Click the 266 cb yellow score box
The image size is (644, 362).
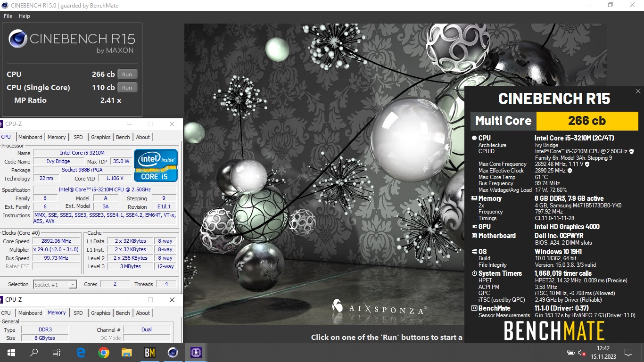[587, 121]
